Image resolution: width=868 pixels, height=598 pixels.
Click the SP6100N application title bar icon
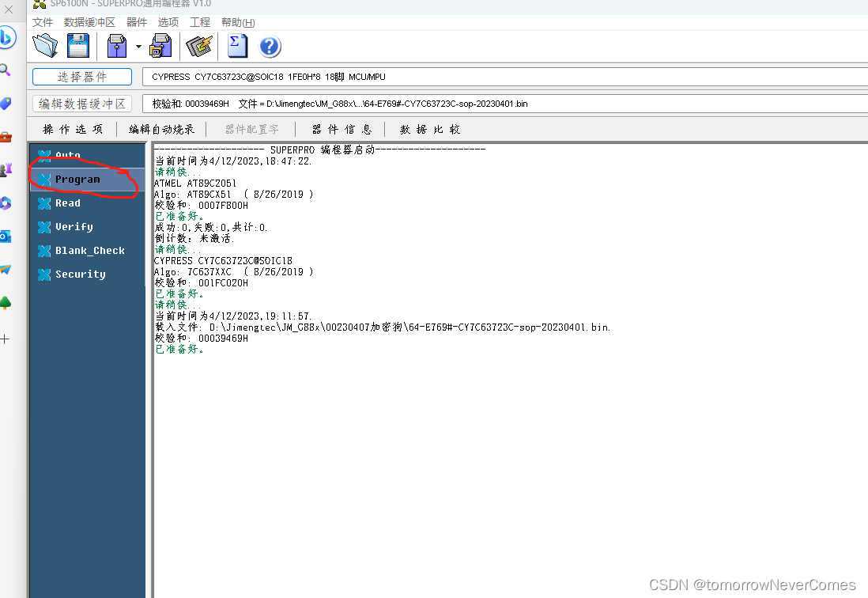click(x=40, y=4)
